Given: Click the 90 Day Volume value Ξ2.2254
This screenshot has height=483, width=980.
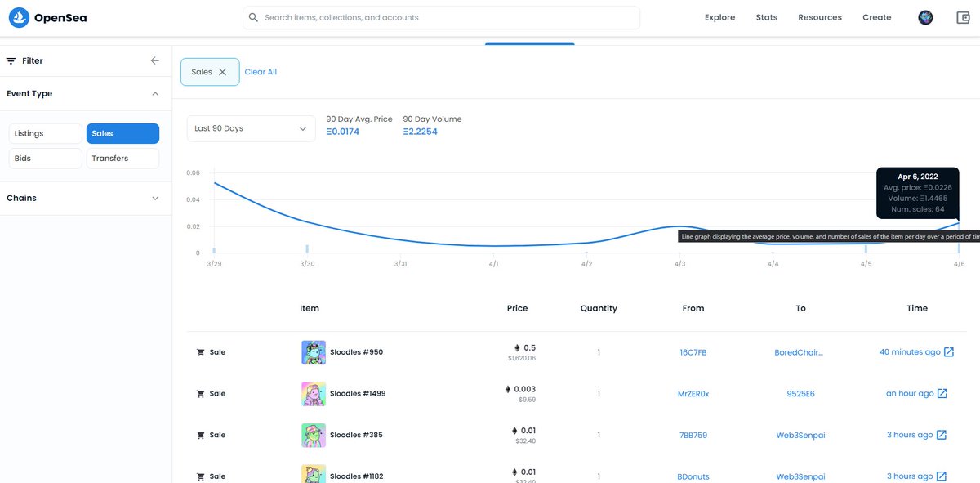Looking at the screenshot, I should click(x=420, y=132).
